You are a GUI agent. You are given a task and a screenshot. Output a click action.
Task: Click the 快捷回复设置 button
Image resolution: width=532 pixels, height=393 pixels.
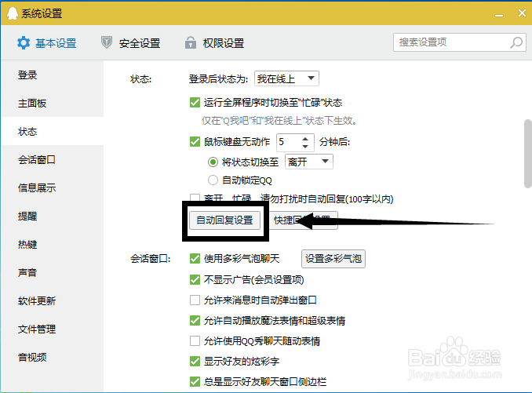click(x=303, y=220)
